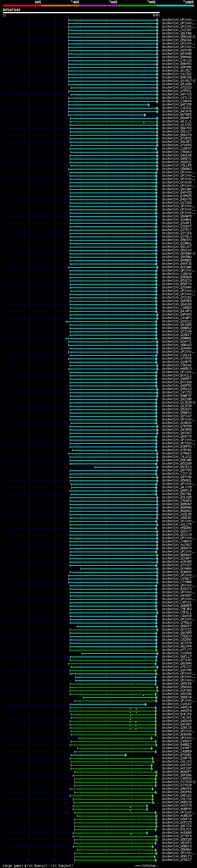Select label UniRef100_A9P9M6

[177, 67]
